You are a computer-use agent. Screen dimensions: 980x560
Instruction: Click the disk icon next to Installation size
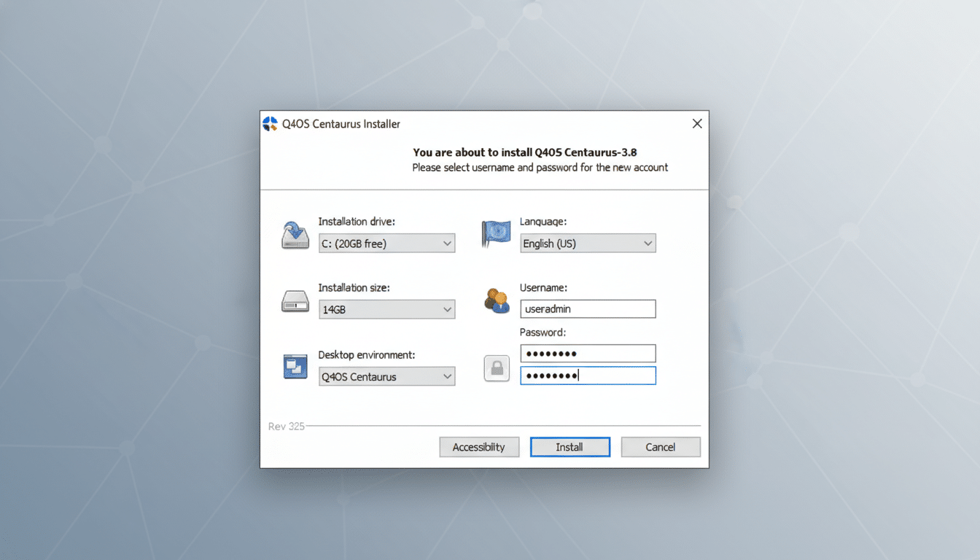pyautogui.click(x=295, y=301)
